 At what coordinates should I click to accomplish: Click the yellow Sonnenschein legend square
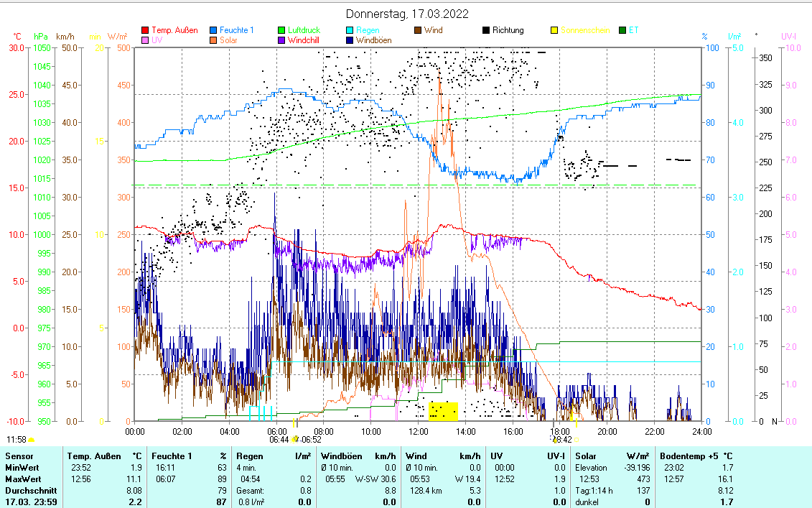click(554, 30)
